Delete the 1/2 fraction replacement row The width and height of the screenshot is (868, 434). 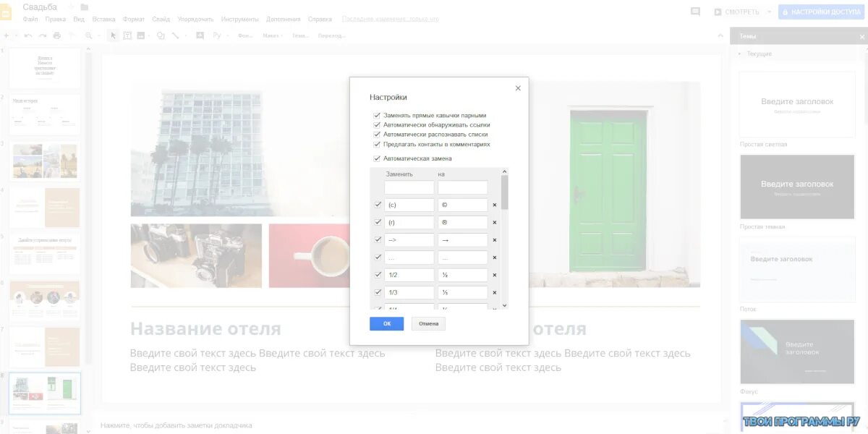click(495, 275)
